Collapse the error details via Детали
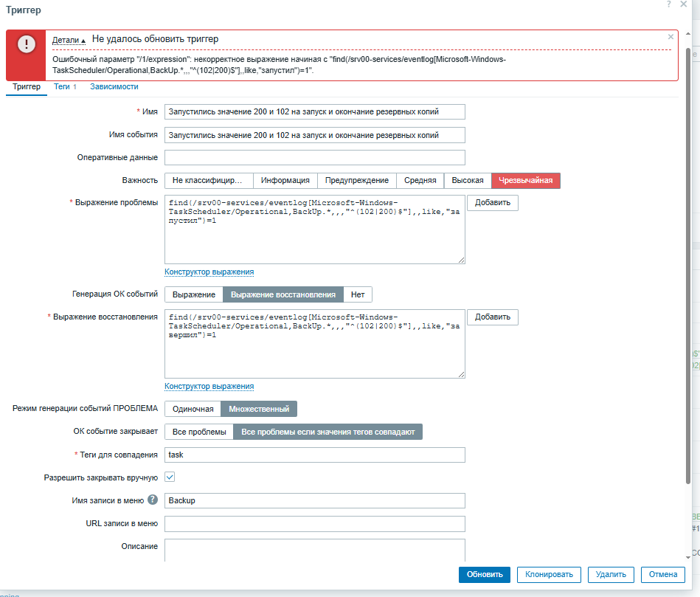Screen dimensions: 700x597 69,40
